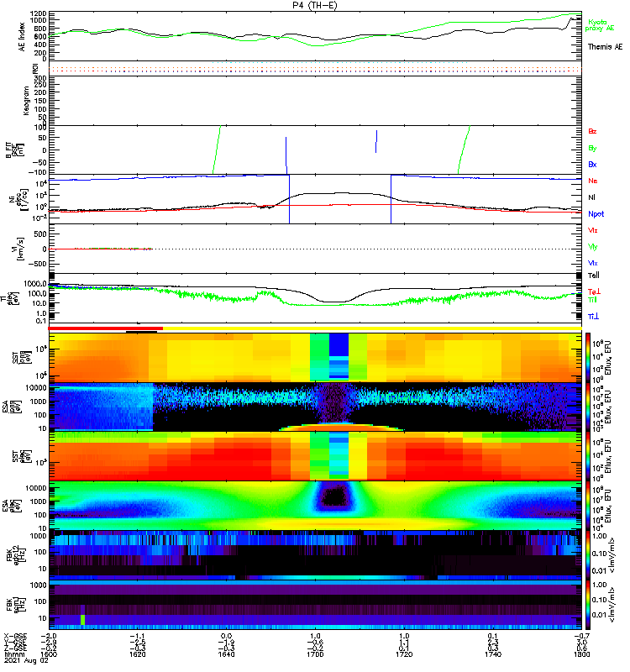Select the green "By" legend entry
The height and width of the screenshot is (672, 630).
coord(592,148)
